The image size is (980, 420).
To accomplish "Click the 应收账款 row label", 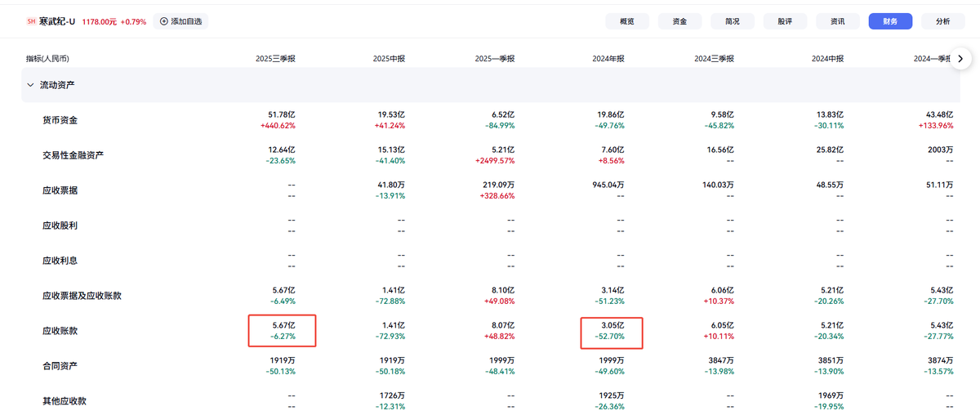I will coord(60,331).
